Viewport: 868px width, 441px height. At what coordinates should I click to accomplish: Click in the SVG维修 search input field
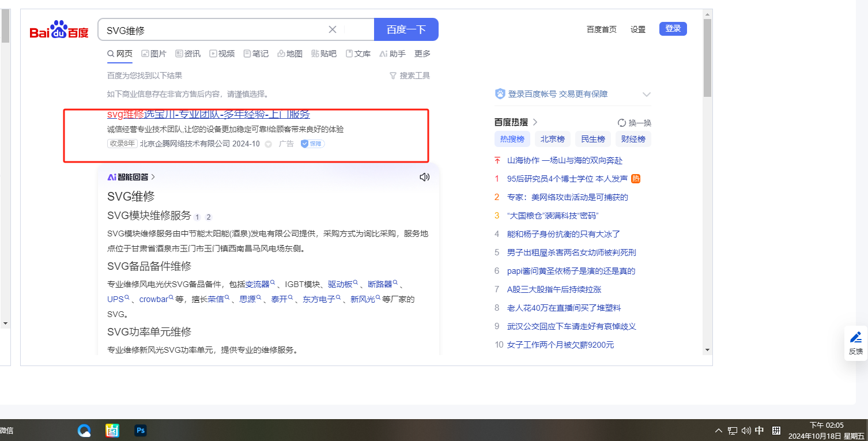[213, 29]
